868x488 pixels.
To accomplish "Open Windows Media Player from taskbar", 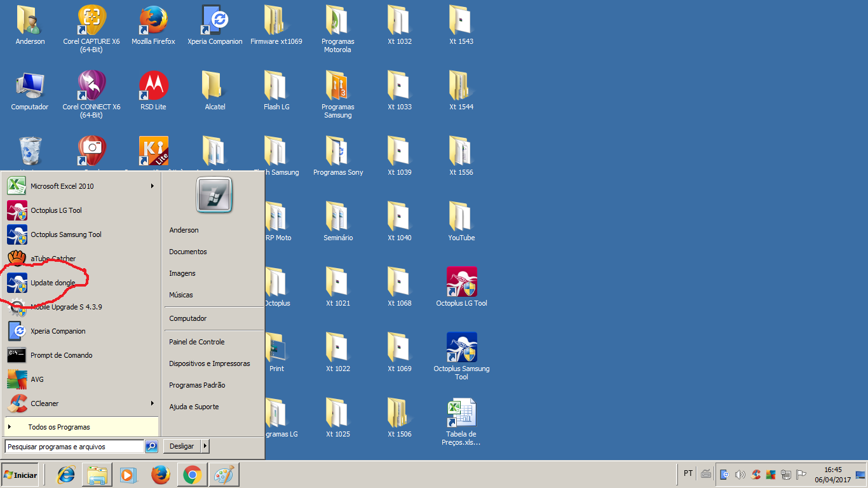I will 129,475.
